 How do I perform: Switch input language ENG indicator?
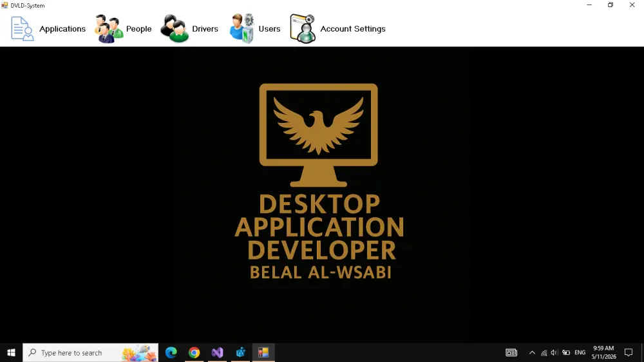580,352
